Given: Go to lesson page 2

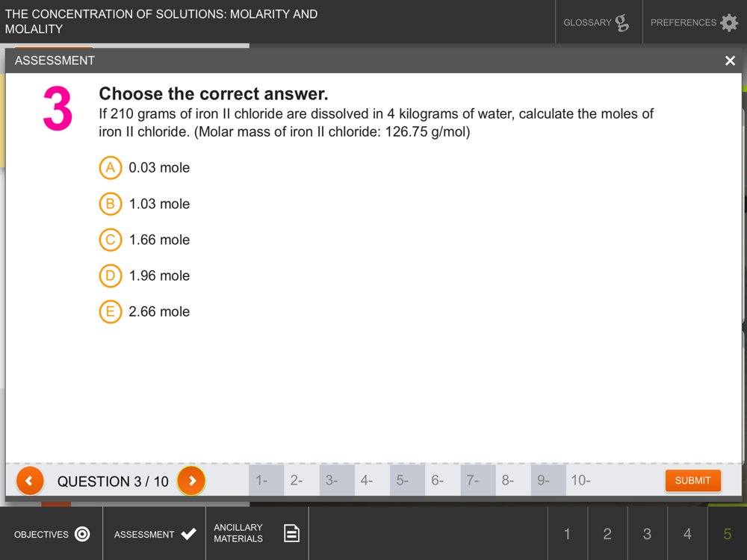Looking at the screenshot, I should 607,534.
